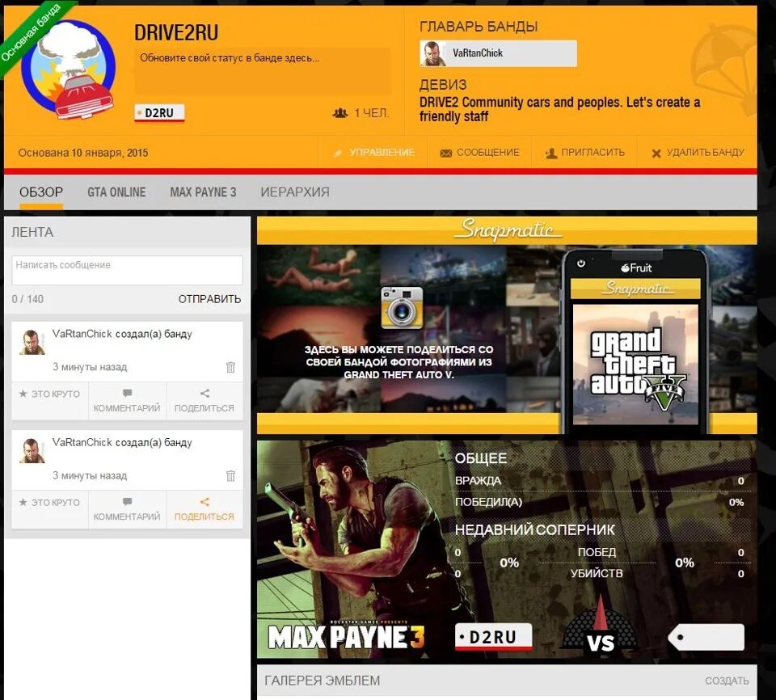
Task: Click the star icon in first post's ЭТО КРУТО
Action: click(23, 394)
